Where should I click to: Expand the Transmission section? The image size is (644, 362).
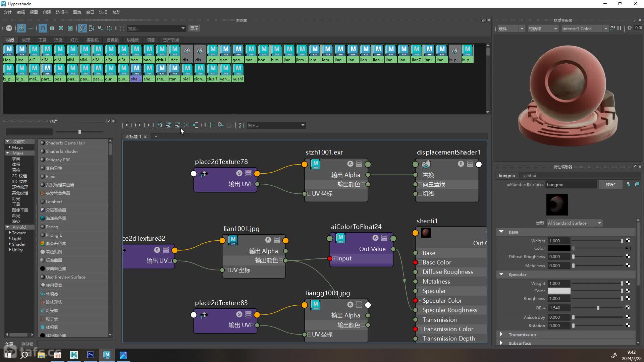(x=501, y=334)
